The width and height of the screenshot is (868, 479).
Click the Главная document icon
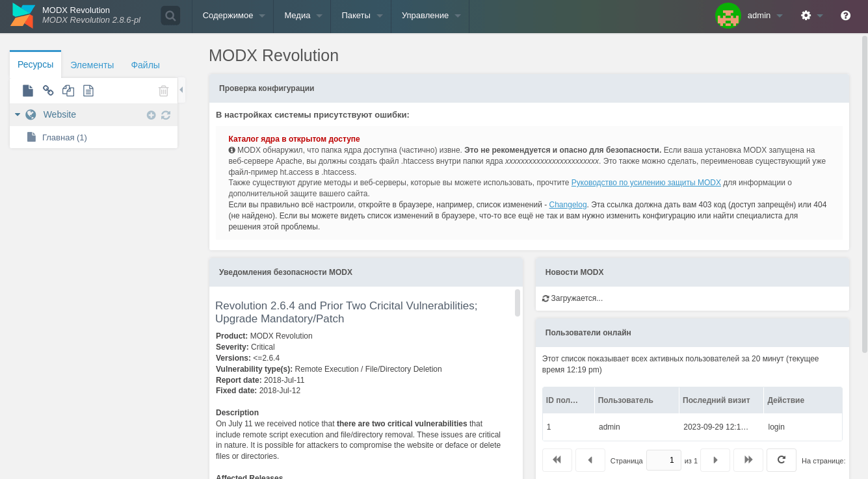click(31, 137)
